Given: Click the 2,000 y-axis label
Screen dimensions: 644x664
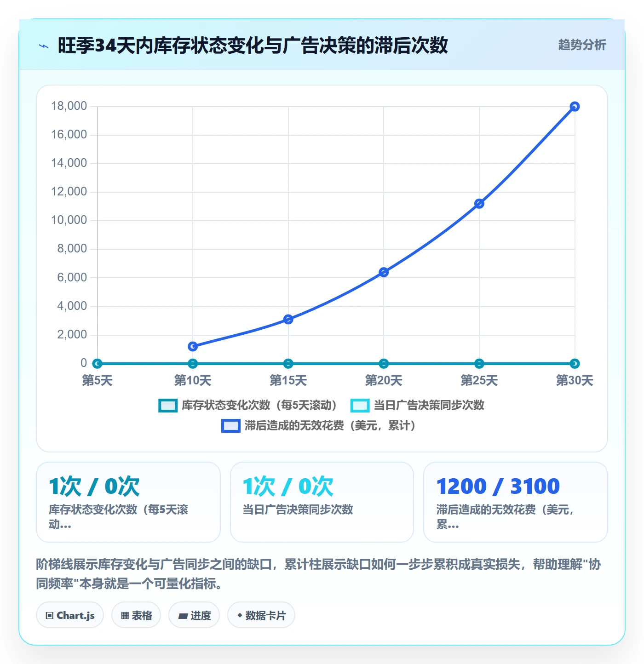Looking at the screenshot, I should (72, 335).
